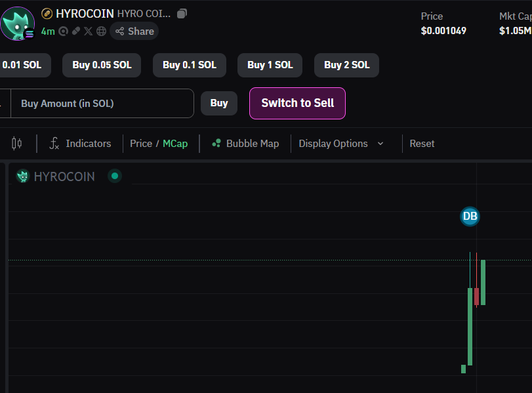Click the partially visible 0.01 SOL button
Image resolution: width=532 pixels, height=393 pixels.
point(25,65)
